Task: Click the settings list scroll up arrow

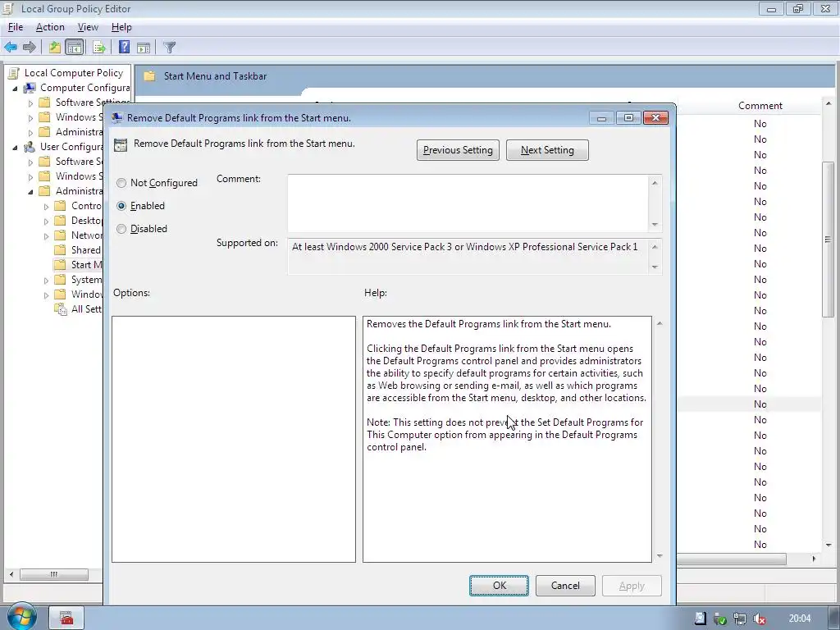Action: (x=829, y=103)
